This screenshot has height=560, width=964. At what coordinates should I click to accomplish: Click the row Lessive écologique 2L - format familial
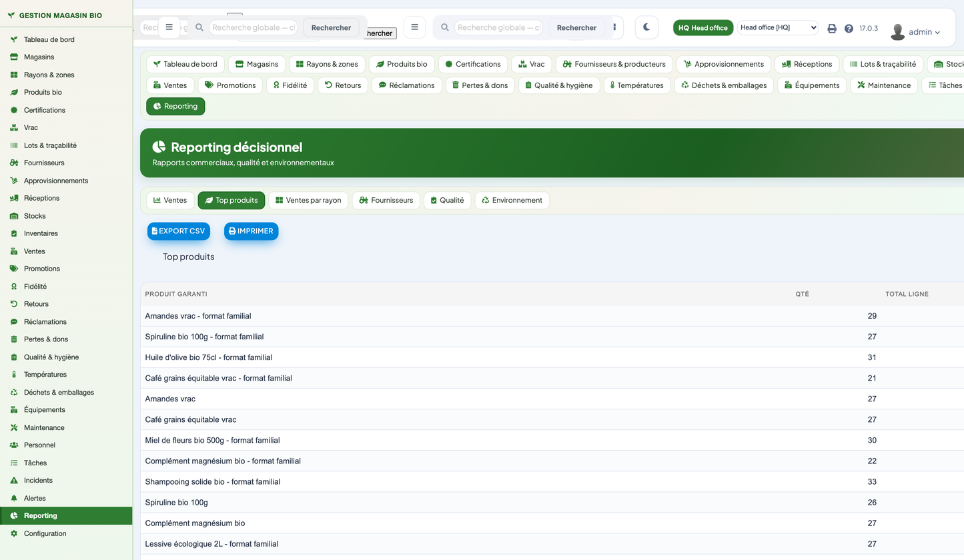click(x=552, y=544)
